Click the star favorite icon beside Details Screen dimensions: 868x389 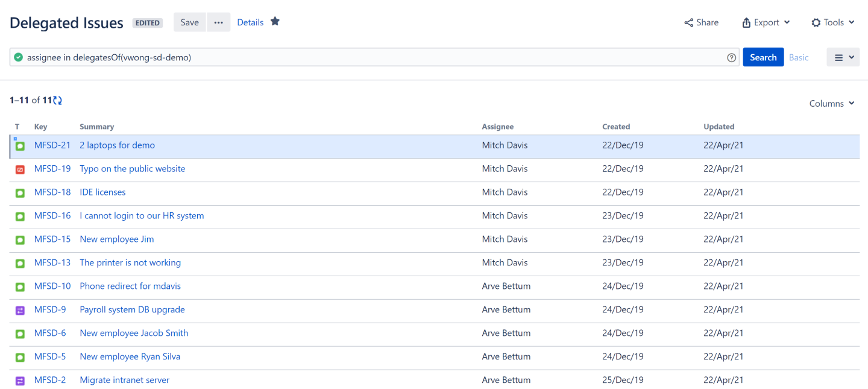(x=275, y=22)
